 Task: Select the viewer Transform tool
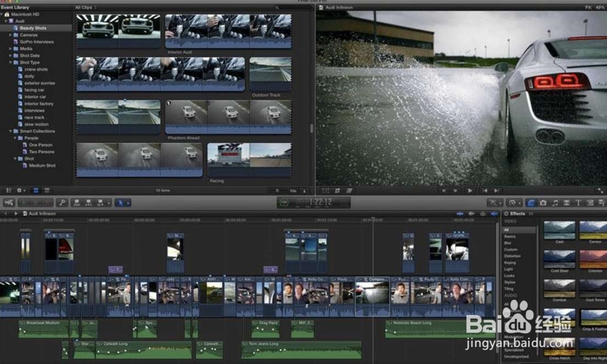pyautogui.click(x=325, y=190)
